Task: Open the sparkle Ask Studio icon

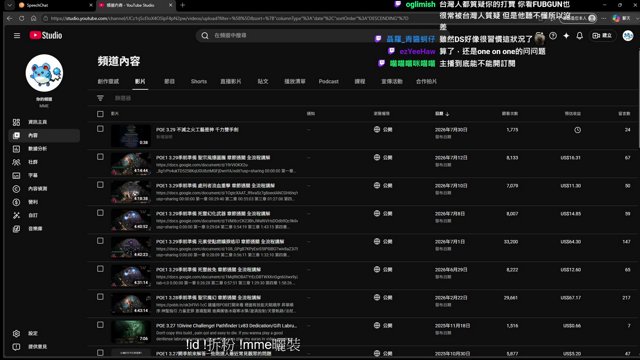Action: [x=566, y=36]
